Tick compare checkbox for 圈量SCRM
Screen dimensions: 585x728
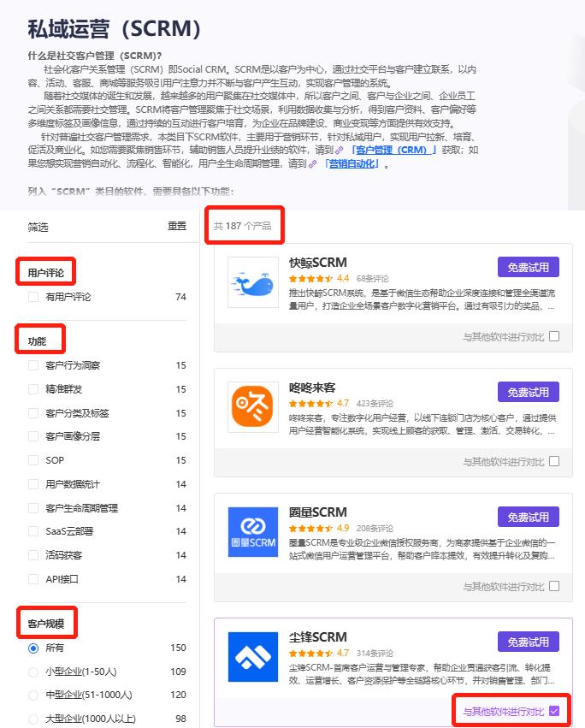pyautogui.click(x=554, y=586)
